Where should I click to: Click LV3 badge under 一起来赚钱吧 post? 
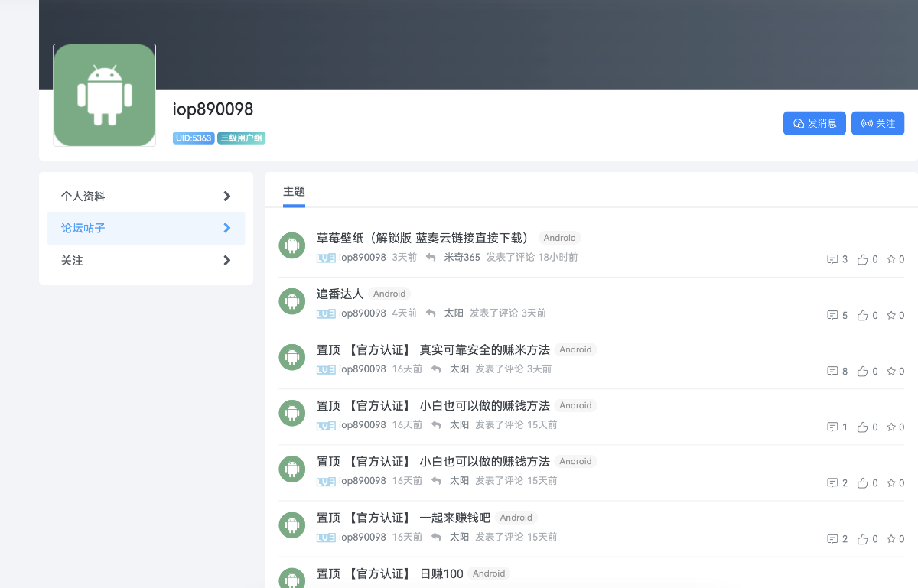pos(326,538)
